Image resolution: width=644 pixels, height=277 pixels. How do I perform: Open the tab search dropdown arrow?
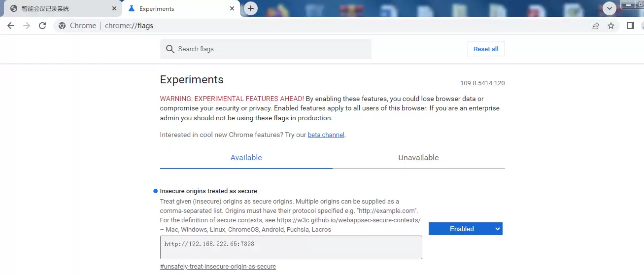pyautogui.click(x=610, y=8)
